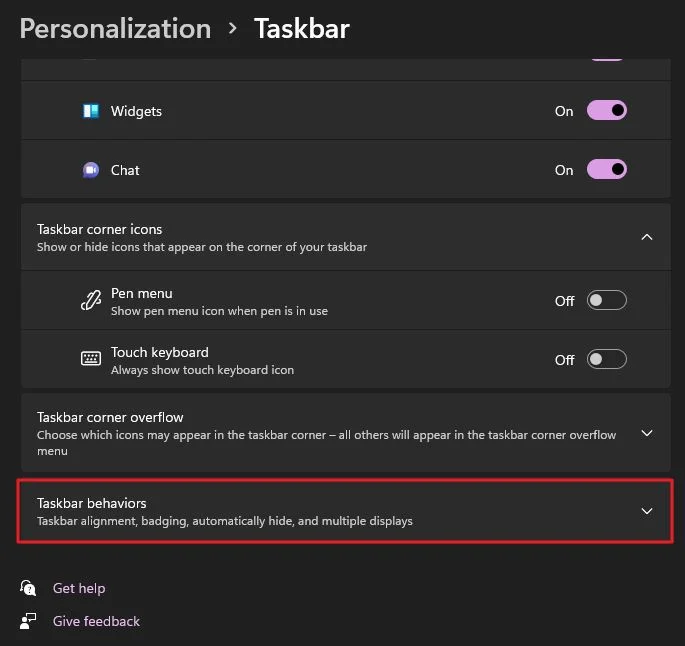Click the Chat app icon

91,170
